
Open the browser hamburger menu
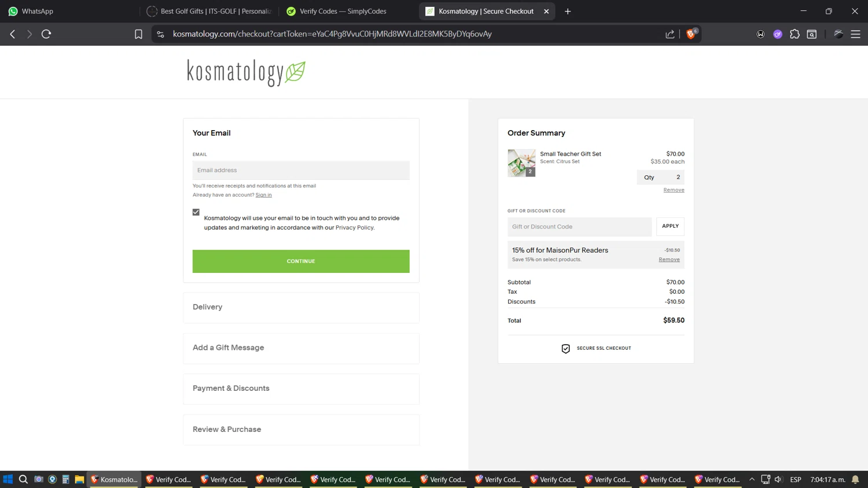point(855,34)
